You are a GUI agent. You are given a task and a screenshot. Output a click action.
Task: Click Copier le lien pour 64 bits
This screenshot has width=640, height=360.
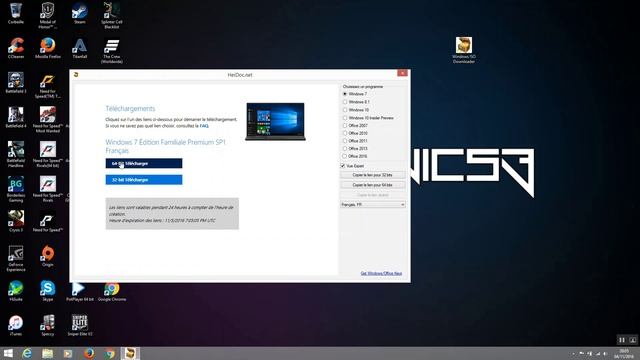(x=373, y=185)
